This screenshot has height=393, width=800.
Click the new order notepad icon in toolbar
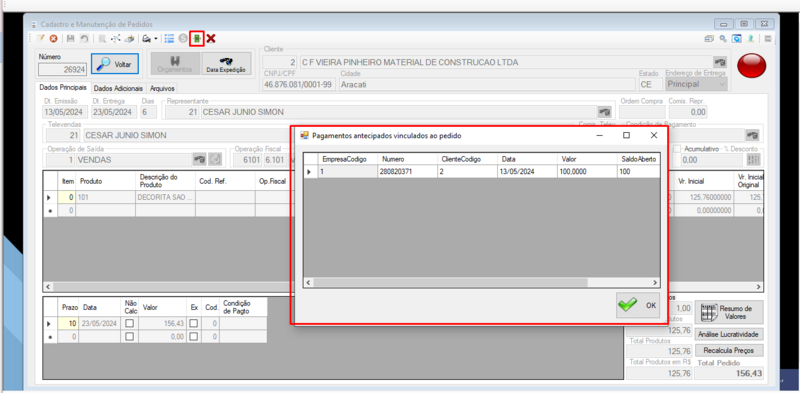[40, 38]
